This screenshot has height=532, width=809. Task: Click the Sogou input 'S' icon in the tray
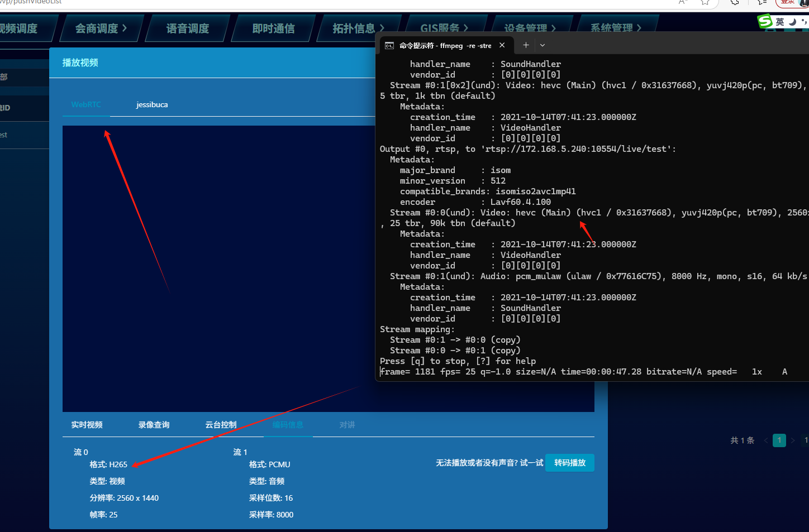point(765,21)
